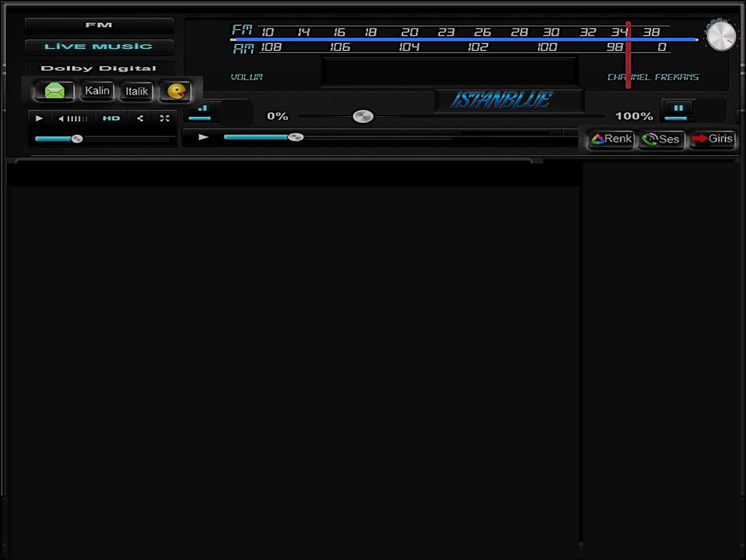The height and width of the screenshot is (560, 746).
Task: Toggle Italik italic text formatting
Action: tap(136, 91)
